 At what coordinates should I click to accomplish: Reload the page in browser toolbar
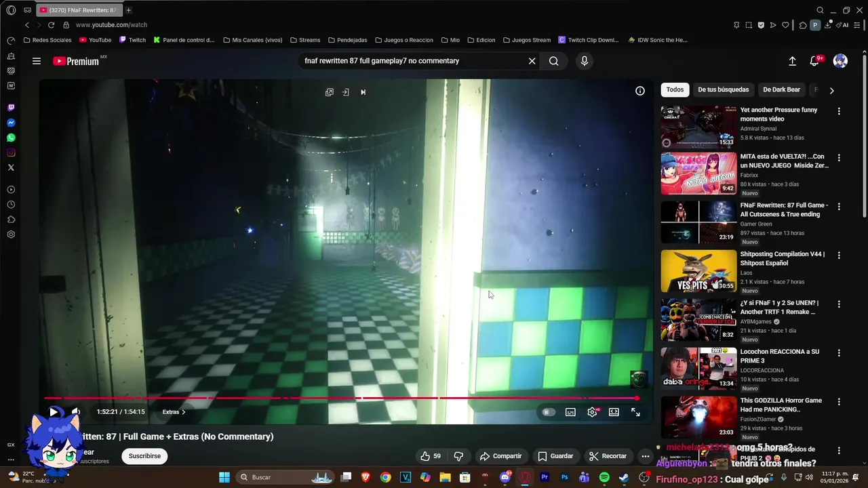click(x=51, y=25)
